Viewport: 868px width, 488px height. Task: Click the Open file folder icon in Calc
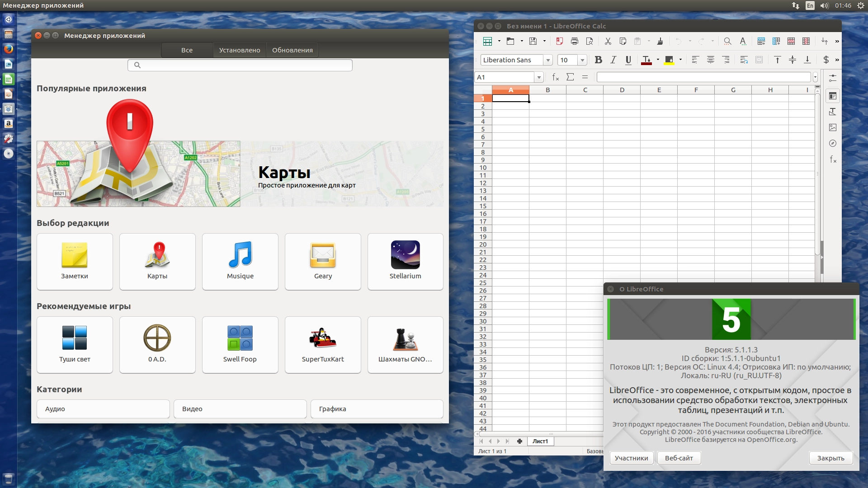[x=510, y=41]
